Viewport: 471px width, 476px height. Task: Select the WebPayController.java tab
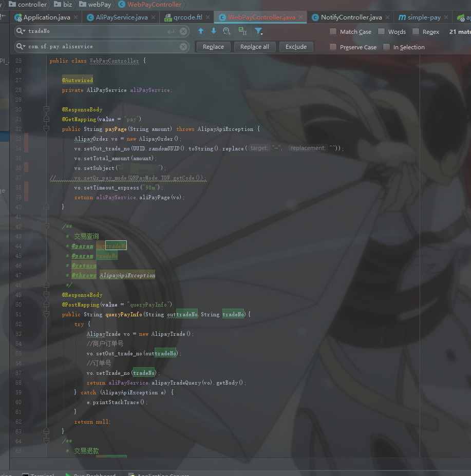point(261,17)
